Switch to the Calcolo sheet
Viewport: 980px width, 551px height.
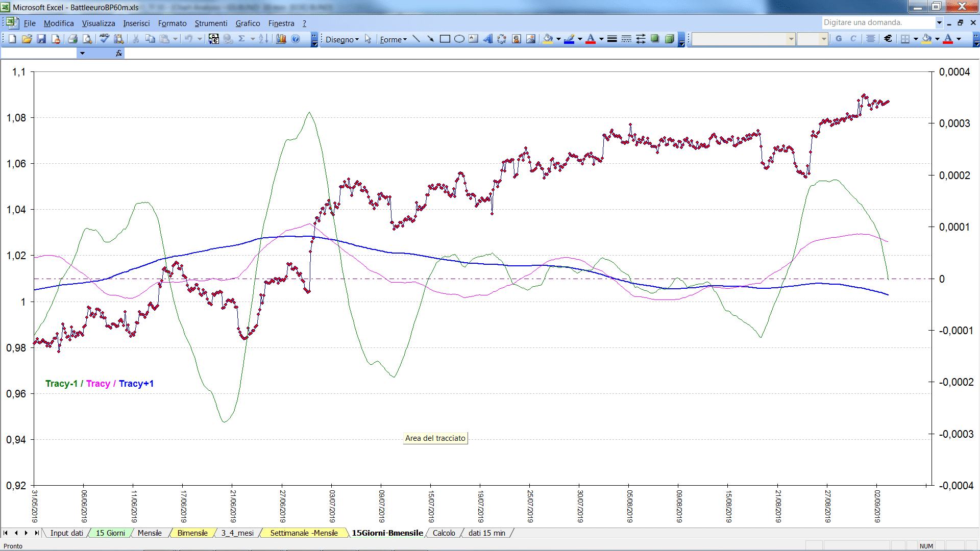[444, 533]
